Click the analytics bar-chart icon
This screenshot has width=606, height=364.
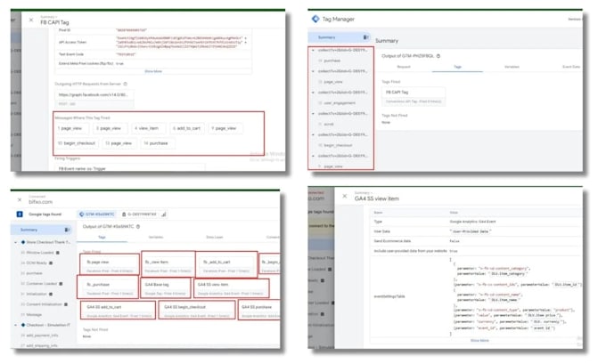pyautogui.click(x=163, y=214)
